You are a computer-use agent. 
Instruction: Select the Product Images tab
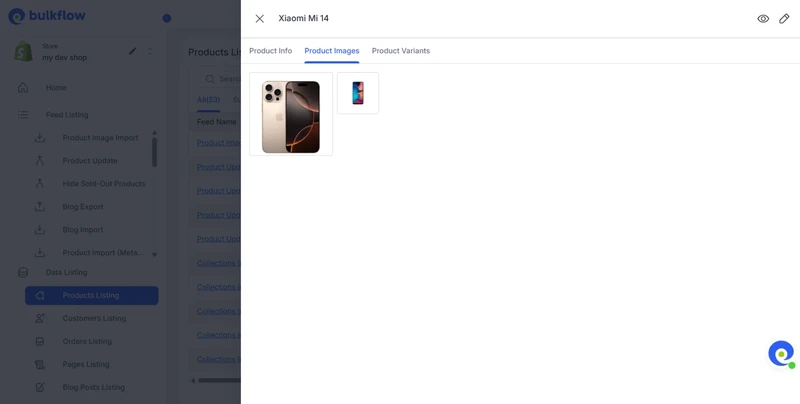332,51
